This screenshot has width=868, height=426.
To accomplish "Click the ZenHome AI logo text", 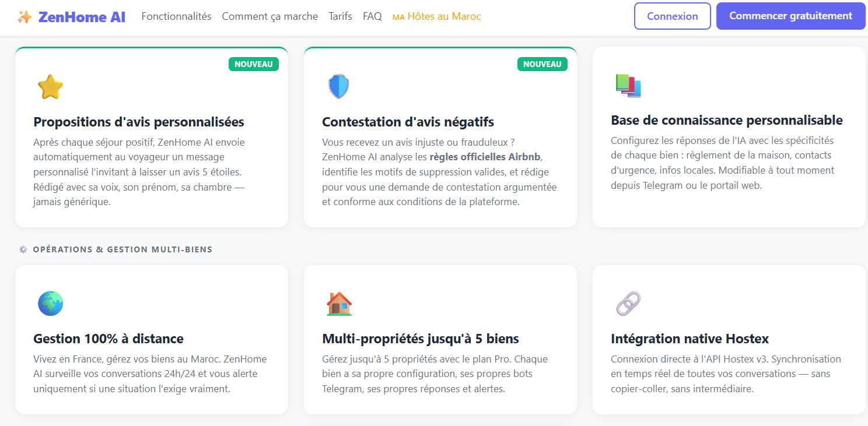I will tap(80, 16).
